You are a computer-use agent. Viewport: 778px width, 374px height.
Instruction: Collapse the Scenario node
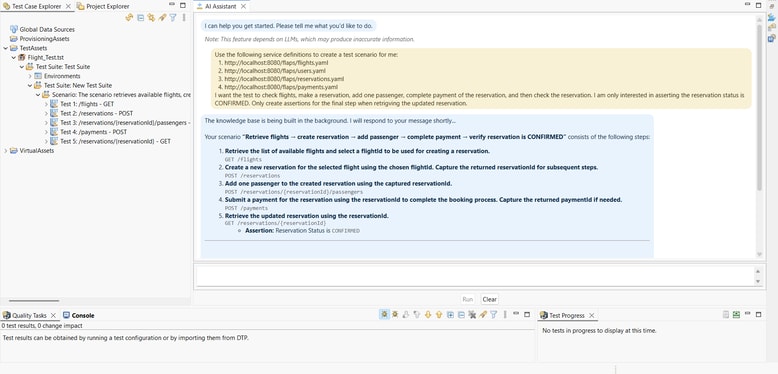38,94
